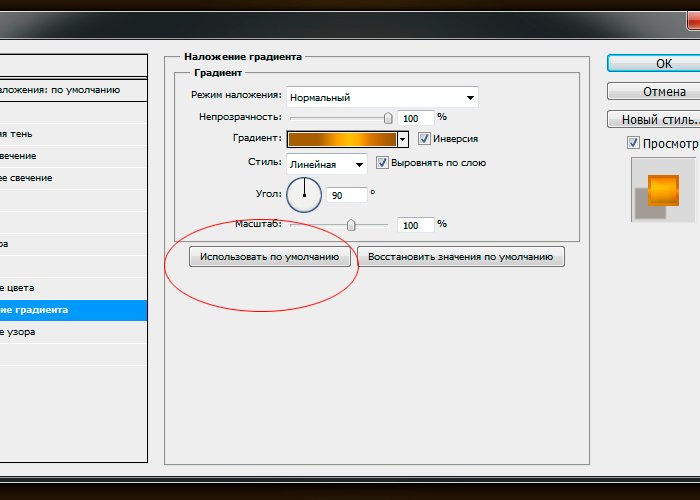Click the Новый стиль button
Screen dimensions: 700x500
click(652, 119)
